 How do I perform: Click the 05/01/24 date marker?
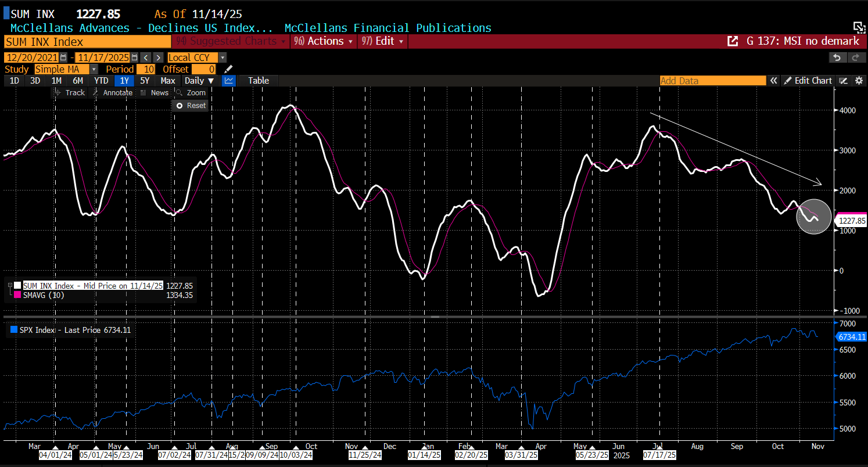pyautogui.click(x=95, y=455)
